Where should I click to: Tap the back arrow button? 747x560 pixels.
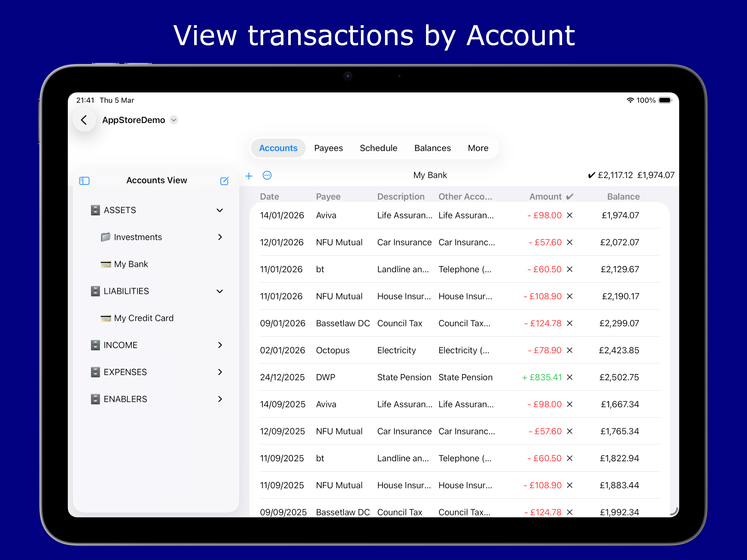pos(84,120)
